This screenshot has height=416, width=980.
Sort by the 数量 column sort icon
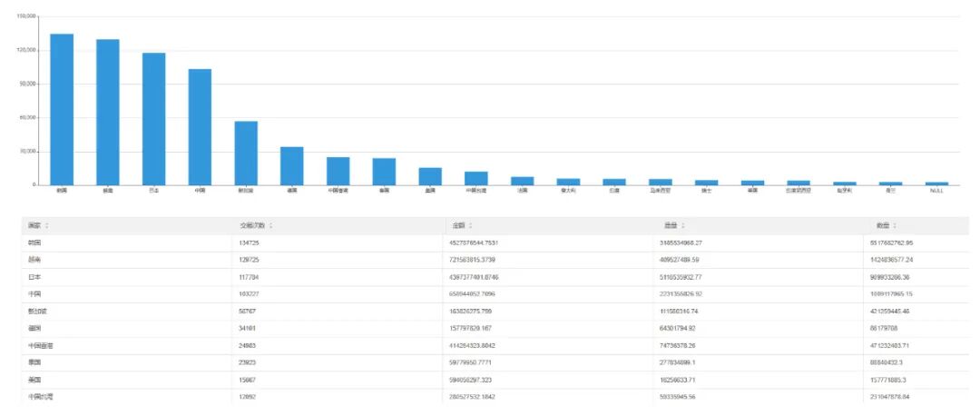coord(895,226)
